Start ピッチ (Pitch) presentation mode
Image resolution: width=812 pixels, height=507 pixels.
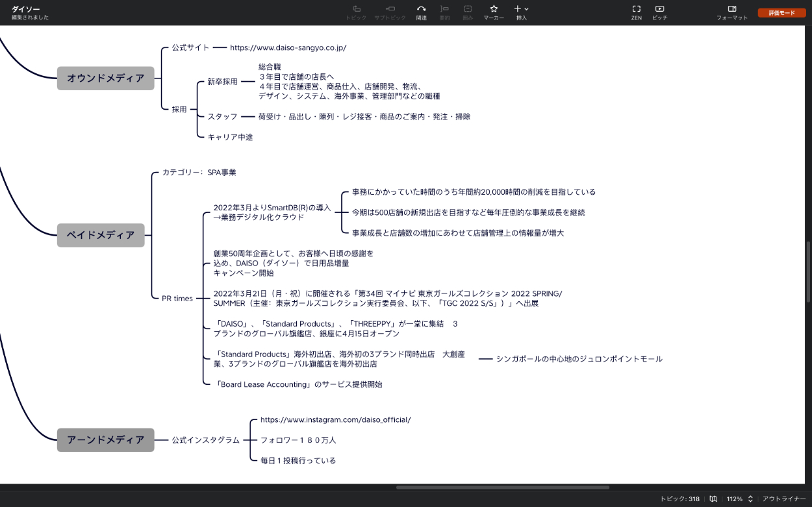[x=659, y=9]
